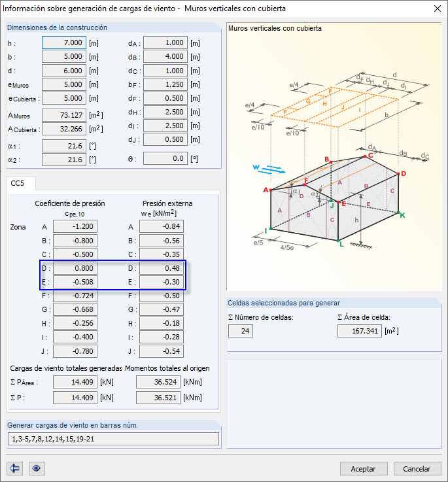Select zone H external pressure -0.18
This screenshot has width=448, height=482.
click(162, 323)
